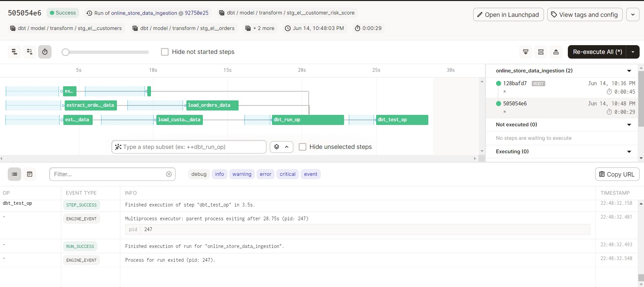Open the chevron menu beside View tags and config
The image size is (644, 287).
click(x=633, y=14)
